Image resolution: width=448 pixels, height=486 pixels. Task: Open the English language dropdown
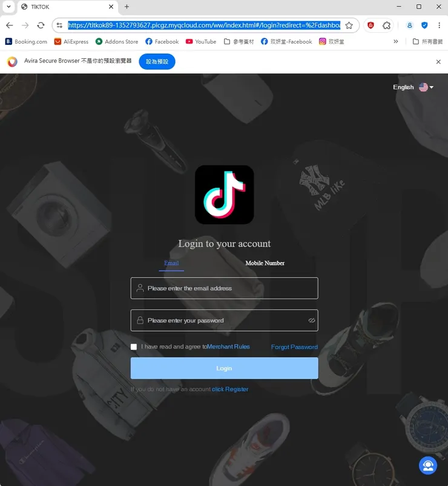coord(413,87)
